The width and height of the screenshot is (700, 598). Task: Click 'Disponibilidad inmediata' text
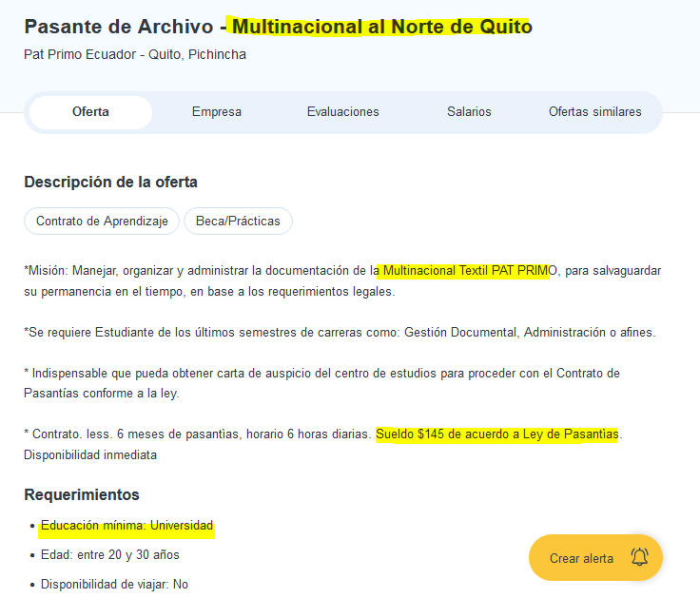tap(90, 455)
